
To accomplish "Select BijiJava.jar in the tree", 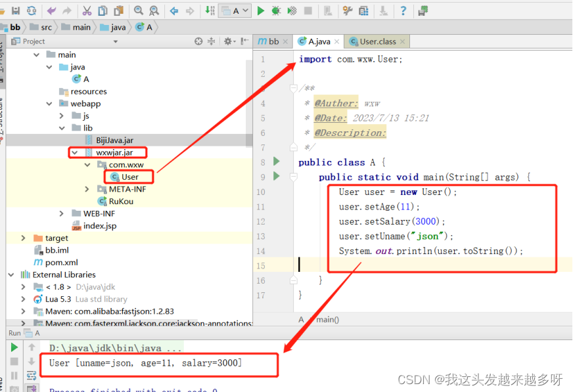I will click(x=109, y=140).
